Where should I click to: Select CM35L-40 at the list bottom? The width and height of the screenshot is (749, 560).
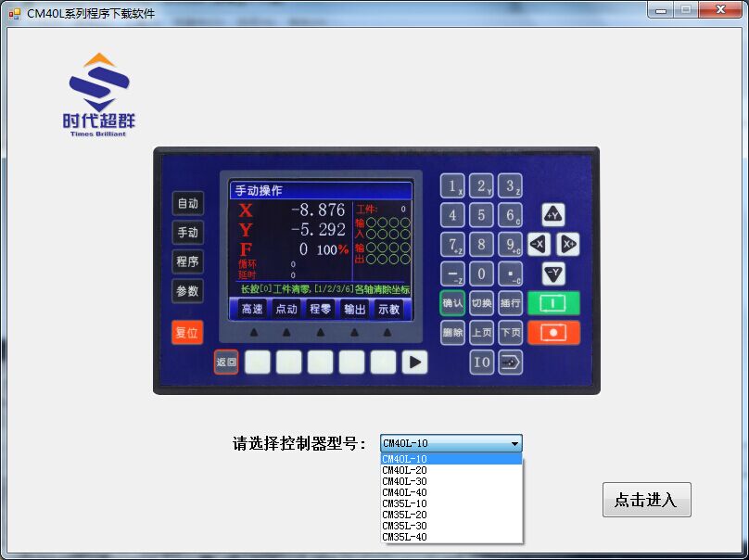(405, 537)
